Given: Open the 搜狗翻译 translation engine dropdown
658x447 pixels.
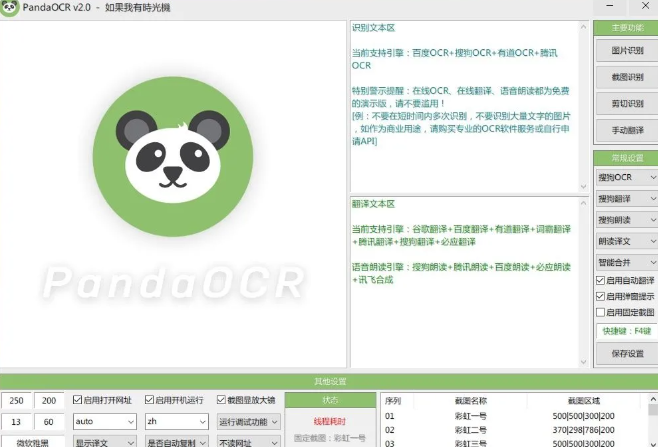Looking at the screenshot, I should [627, 199].
